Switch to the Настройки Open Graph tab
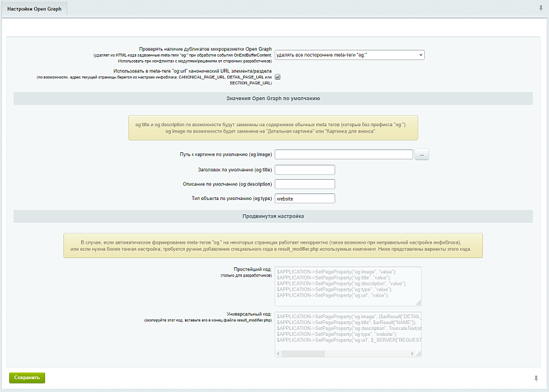Viewport: 549px width, 392px height. coord(34,8)
